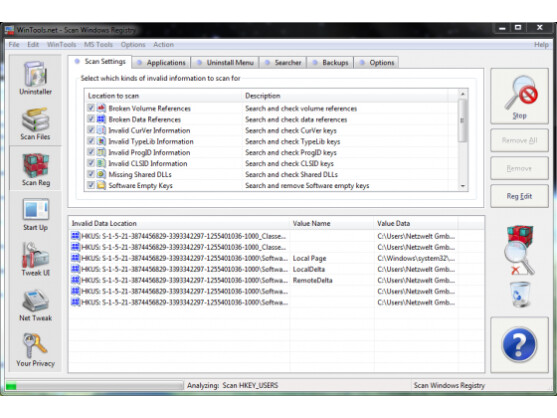This screenshot has width=557, height=418.
Task: Switch to the Uninstall Menu tab
Action: coord(225,63)
